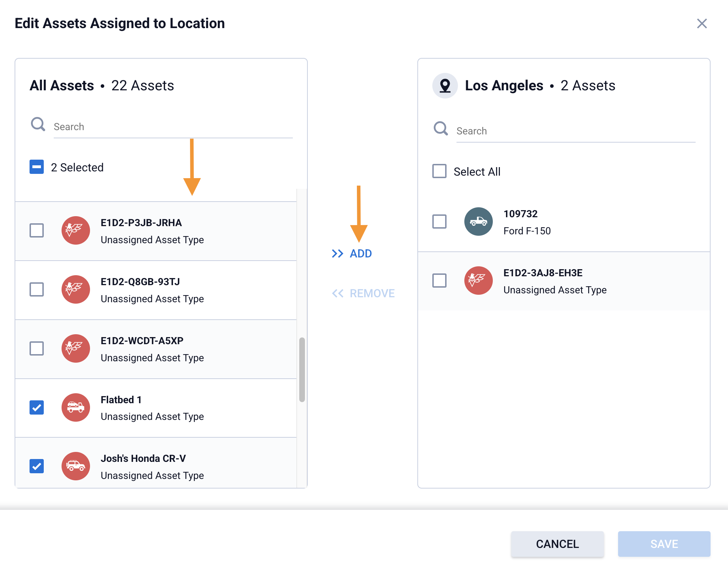Clear selection via 2 Selected checkbox
The height and width of the screenshot is (576, 728).
coord(37,167)
